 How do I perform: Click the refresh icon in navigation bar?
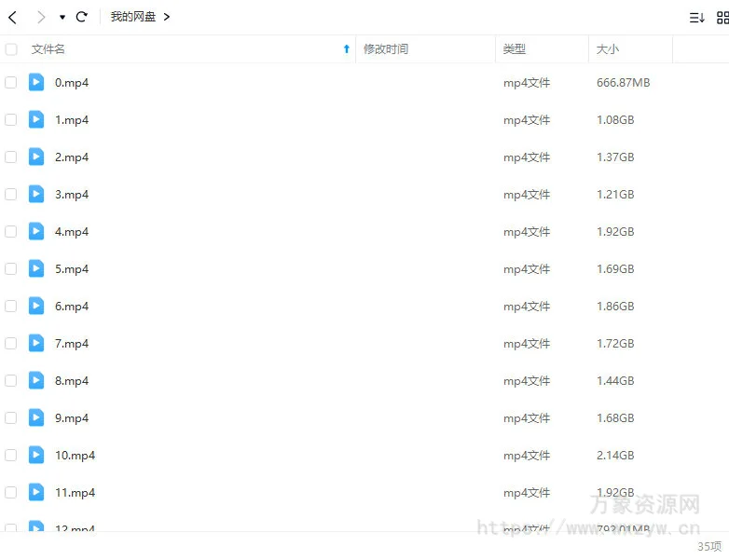[81, 17]
